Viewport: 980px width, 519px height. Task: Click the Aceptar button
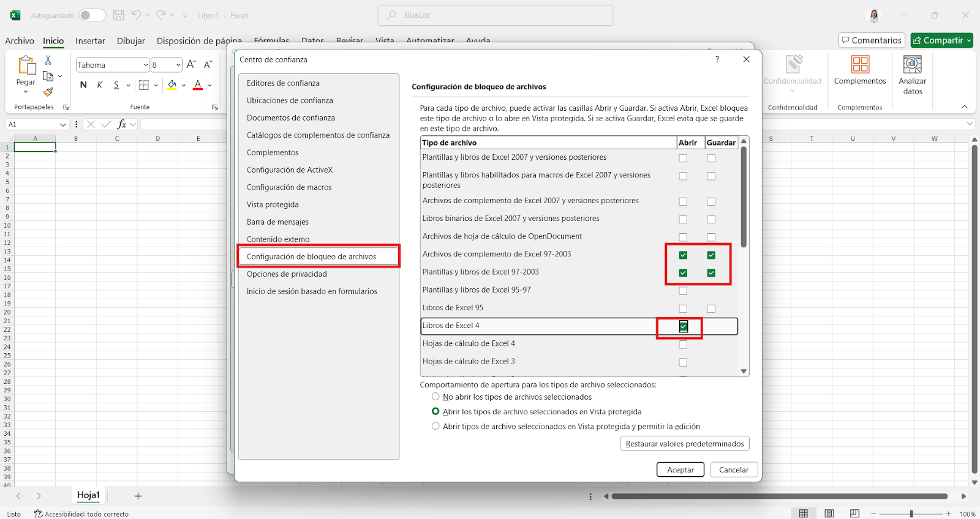point(680,469)
